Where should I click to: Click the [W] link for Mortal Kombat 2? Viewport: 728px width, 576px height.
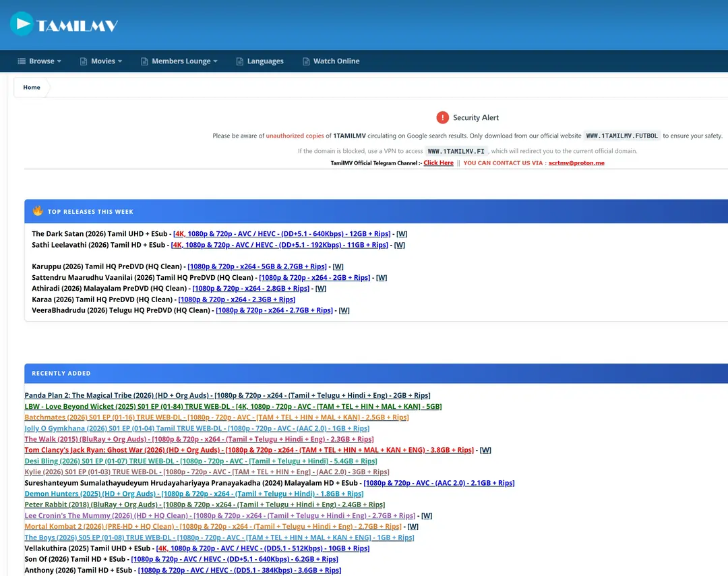tap(413, 526)
